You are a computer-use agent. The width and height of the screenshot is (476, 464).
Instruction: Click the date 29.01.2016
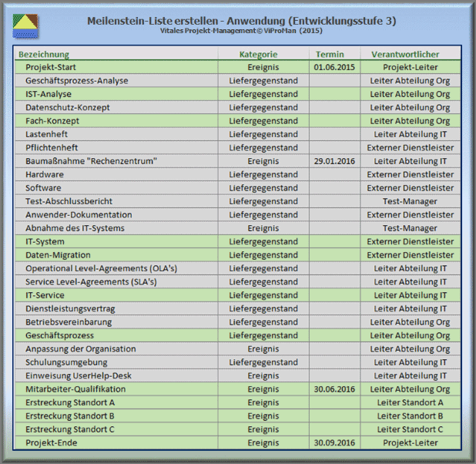click(x=334, y=161)
